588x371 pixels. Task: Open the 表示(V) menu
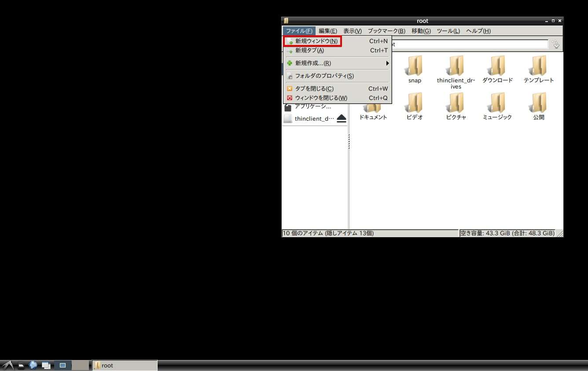(x=353, y=31)
